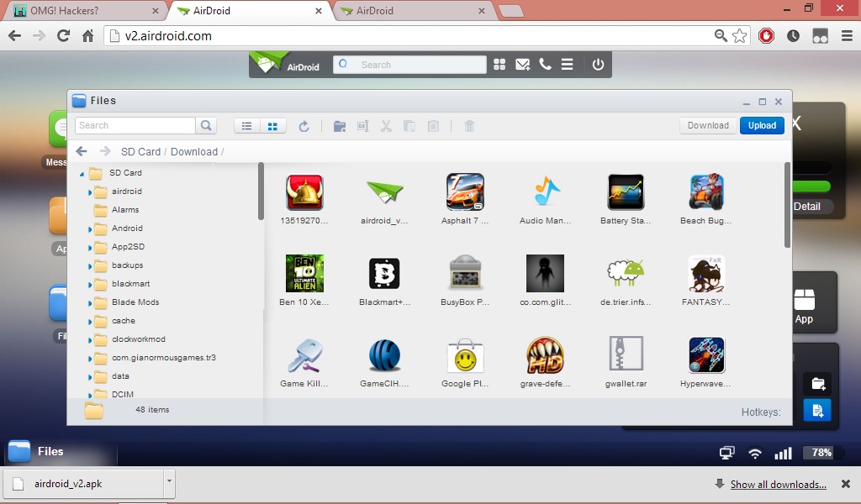The width and height of the screenshot is (861, 504).
Task: Select the Audio Man... file icon
Action: pyautogui.click(x=545, y=192)
